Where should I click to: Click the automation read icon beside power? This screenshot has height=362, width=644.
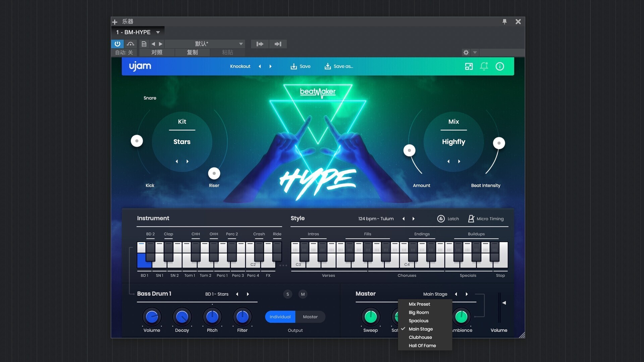[x=130, y=44]
